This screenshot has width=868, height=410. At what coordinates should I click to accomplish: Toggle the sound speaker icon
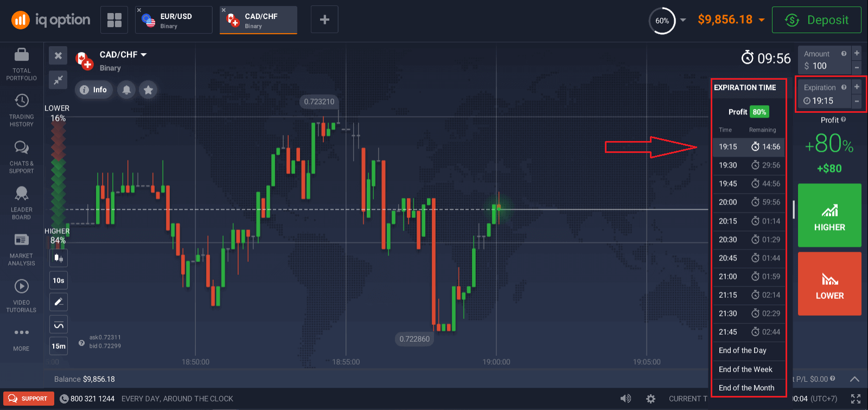(x=626, y=399)
